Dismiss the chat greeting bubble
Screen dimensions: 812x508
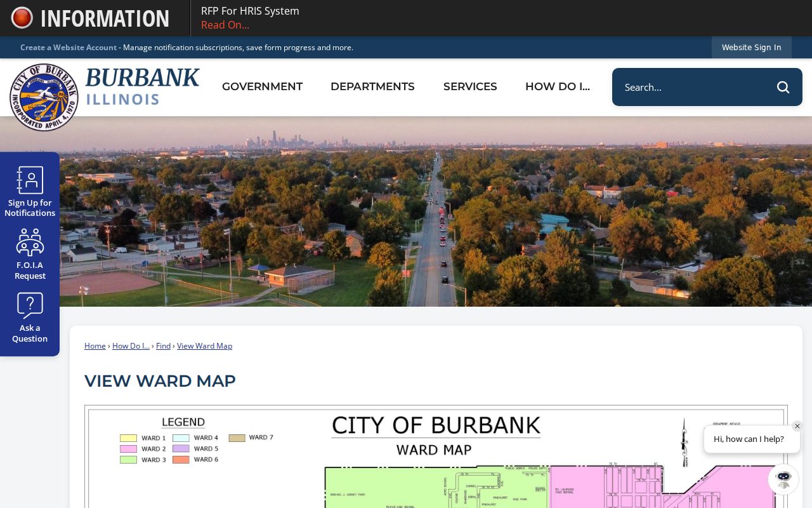797,426
